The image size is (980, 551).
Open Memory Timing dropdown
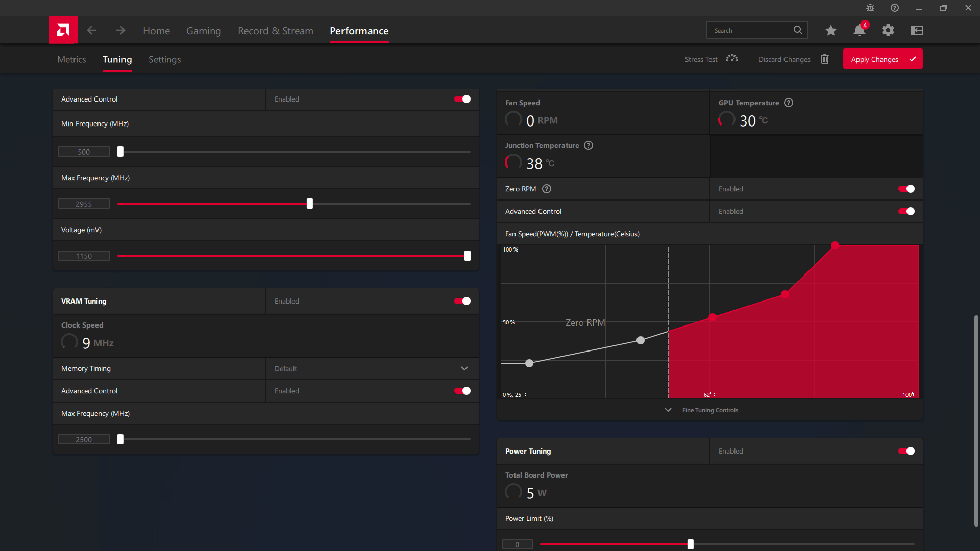click(x=372, y=368)
